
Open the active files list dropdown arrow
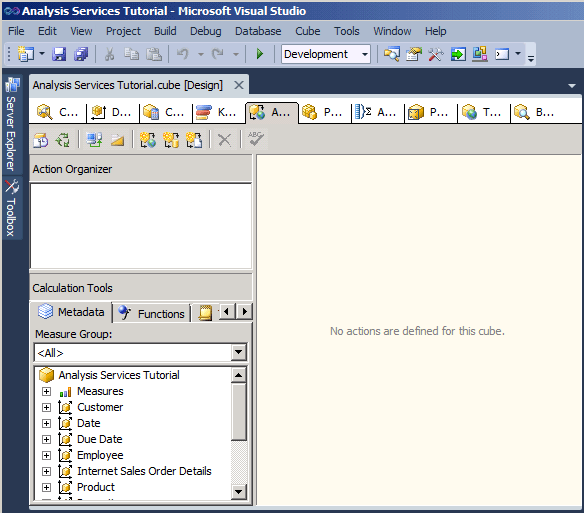click(572, 86)
